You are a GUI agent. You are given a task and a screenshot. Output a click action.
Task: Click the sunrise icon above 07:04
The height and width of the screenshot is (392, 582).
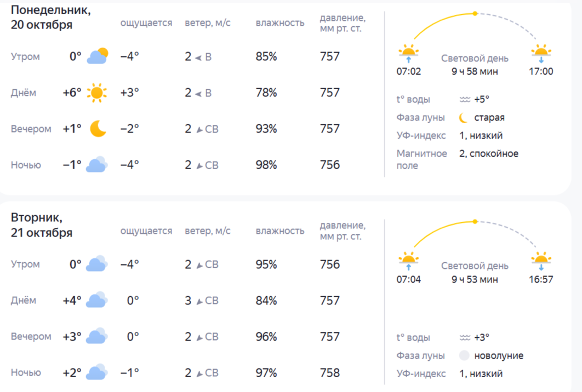pos(409,261)
